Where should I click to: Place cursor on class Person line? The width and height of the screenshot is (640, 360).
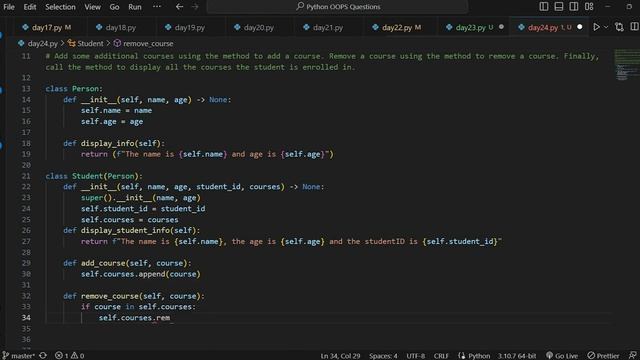(x=74, y=89)
